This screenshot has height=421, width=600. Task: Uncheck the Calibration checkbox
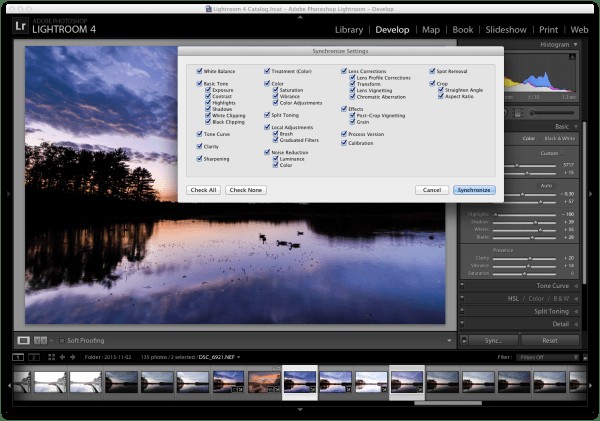pyautogui.click(x=344, y=143)
